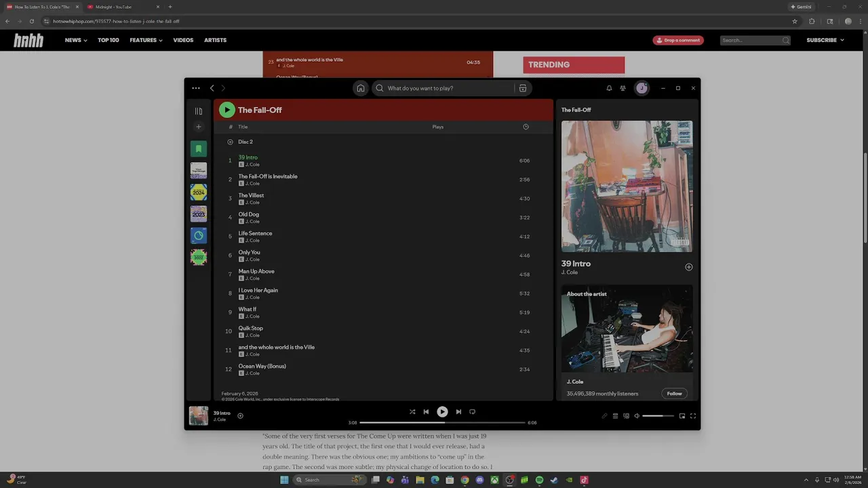Open the Spotify profile avatar
Image resolution: width=868 pixels, height=488 pixels.
click(642, 88)
